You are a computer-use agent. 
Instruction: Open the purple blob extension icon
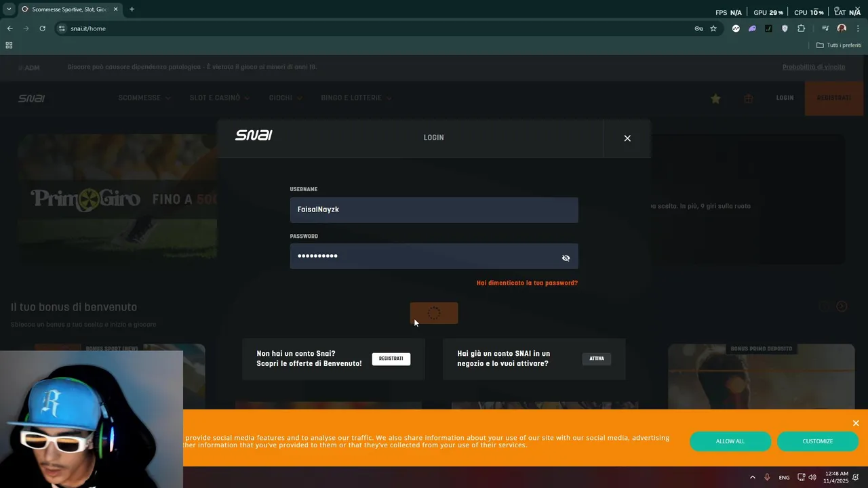tap(752, 28)
